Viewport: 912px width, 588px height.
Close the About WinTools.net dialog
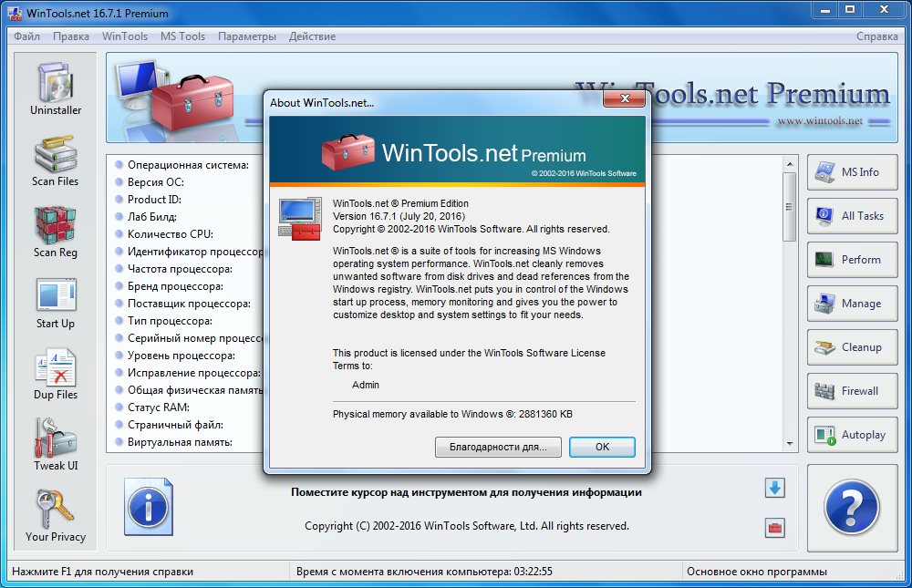click(x=625, y=101)
